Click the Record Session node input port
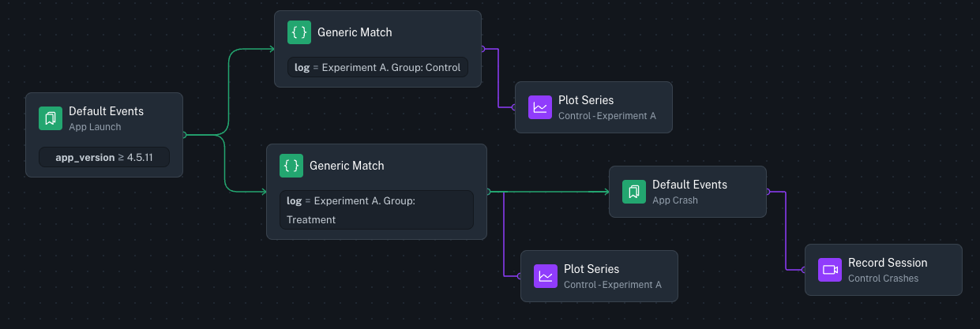 [x=804, y=270]
